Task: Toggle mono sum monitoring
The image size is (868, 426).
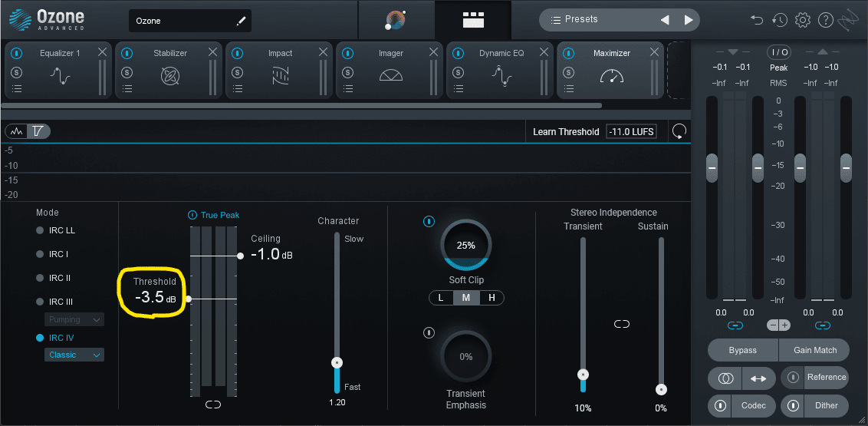Action: 725,378
